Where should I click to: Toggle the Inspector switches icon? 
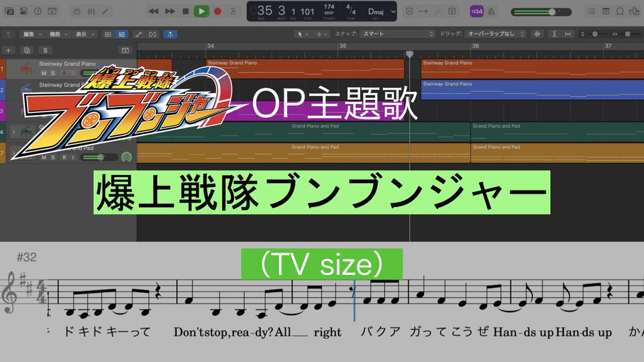point(24,11)
